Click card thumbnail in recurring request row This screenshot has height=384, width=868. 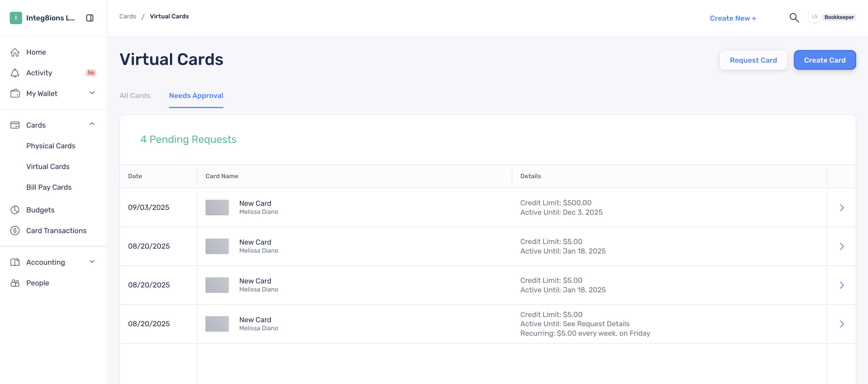point(217,324)
